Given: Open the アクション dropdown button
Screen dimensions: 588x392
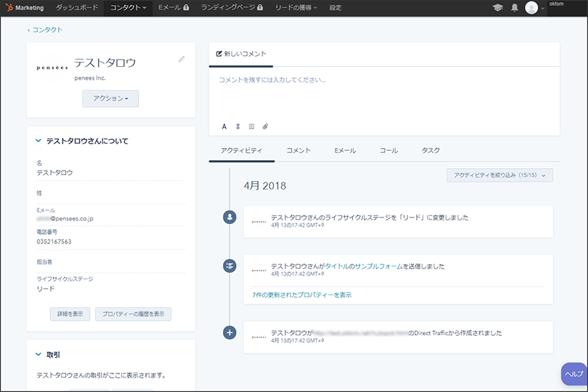Looking at the screenshot, I should coord(110,98).
